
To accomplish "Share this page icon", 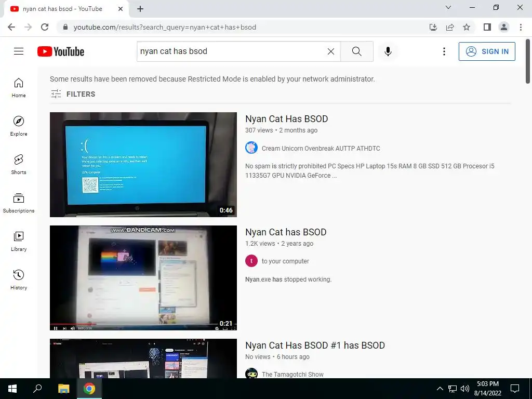I will 450,27.
